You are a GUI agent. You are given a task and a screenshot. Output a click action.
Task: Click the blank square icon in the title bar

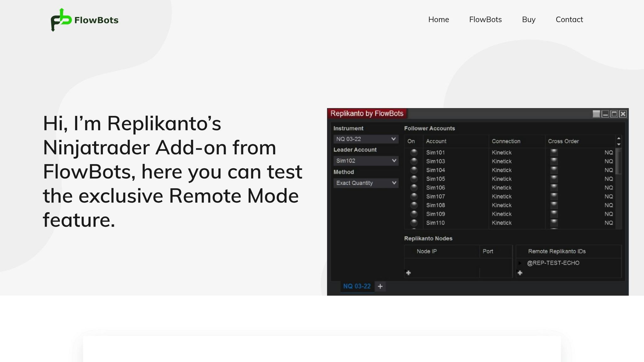point(596,114)
